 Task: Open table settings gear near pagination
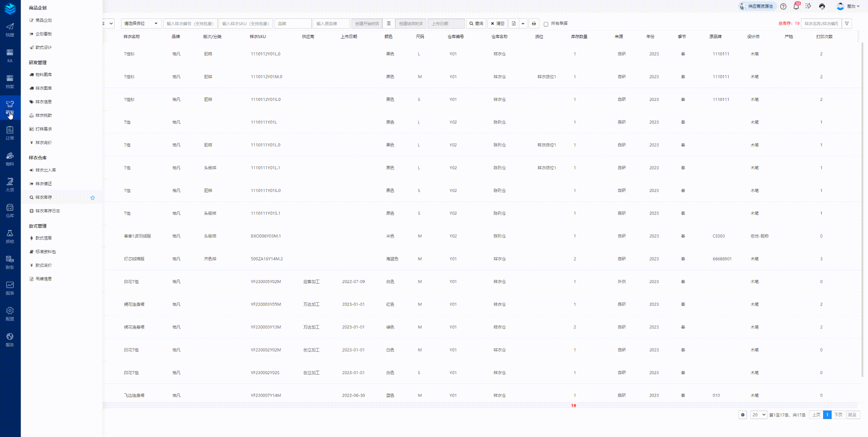coord(743,415)
